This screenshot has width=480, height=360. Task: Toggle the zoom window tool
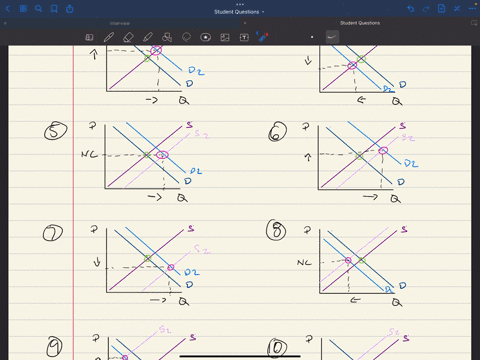click(x=89, y=37)
